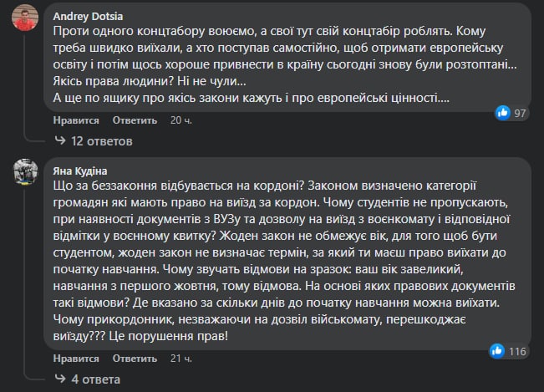Expand the 4 ответа reply thread
Screen dimensions: 544x392
coord(95,379)
